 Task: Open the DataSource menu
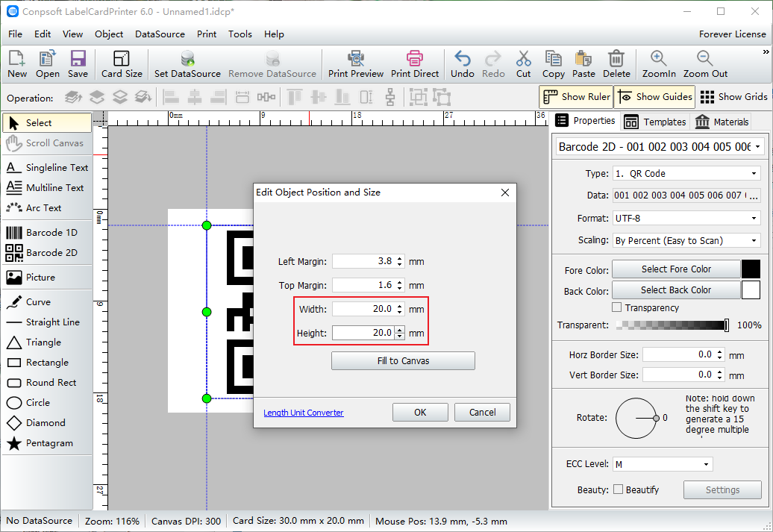click(160, 34)
